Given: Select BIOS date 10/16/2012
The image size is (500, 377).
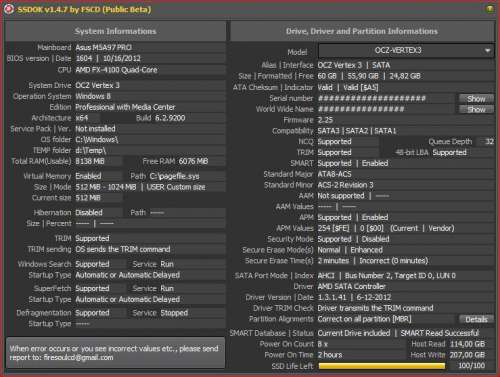Looking at the screenshot, I should [122, 58].
